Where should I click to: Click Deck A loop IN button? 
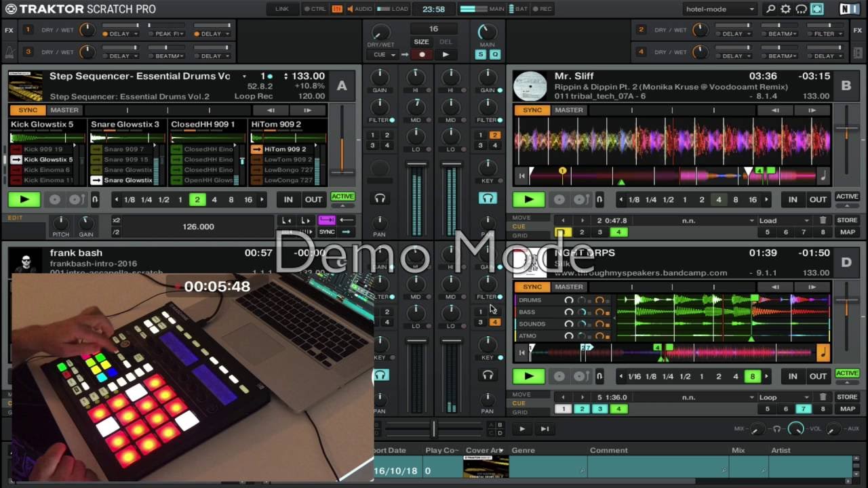click(288, 199)
